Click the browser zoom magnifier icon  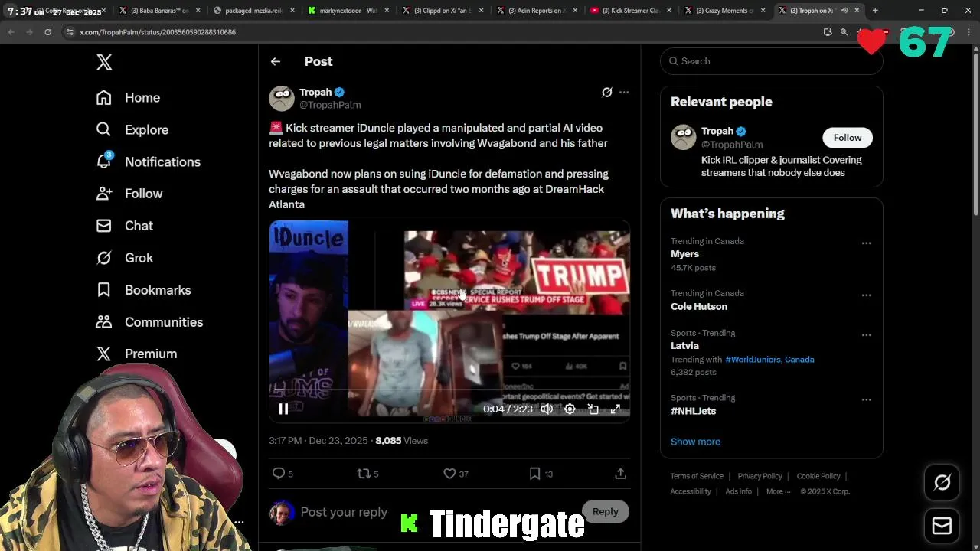[844, 32]
